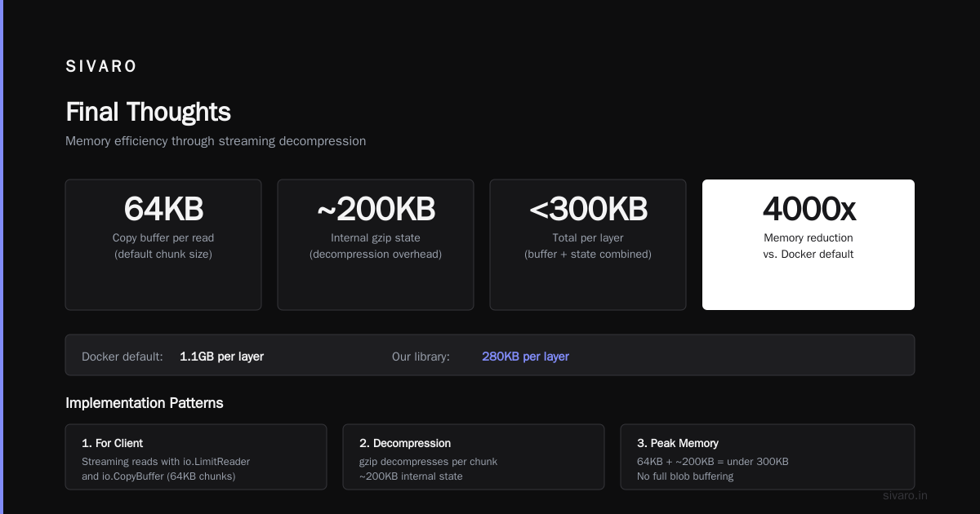Click the 64KB copy buffer card

[163, 245]
